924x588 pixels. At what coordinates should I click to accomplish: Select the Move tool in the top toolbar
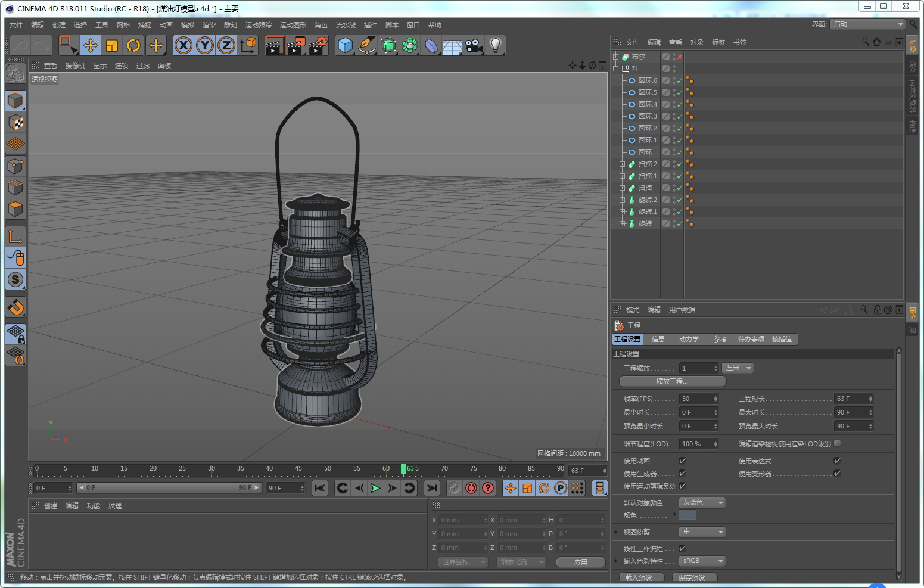click(x=91, y=45)
